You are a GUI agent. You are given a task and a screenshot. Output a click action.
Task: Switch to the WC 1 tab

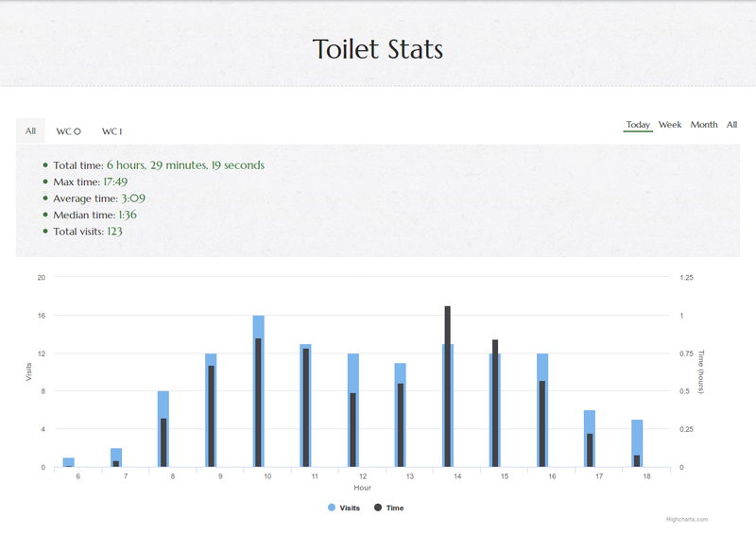pyautogui.click(x=112, y=131)
